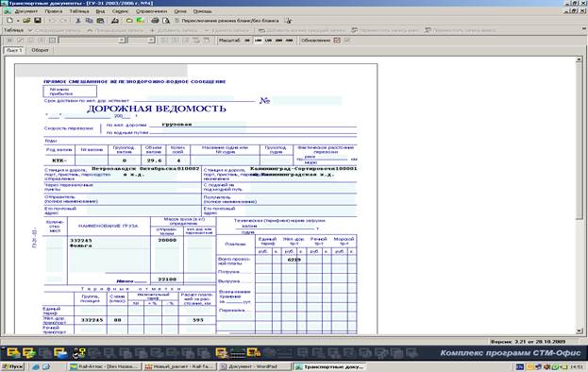Click the cargo name 'Фольга'
This screenshot has height=372, width=588.
coord(81,245)
